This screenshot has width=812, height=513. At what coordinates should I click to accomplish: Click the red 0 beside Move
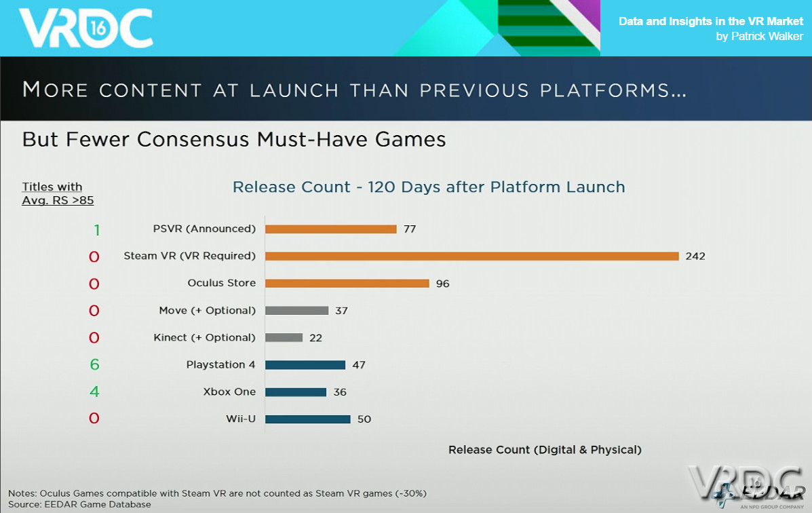[94, 310]
